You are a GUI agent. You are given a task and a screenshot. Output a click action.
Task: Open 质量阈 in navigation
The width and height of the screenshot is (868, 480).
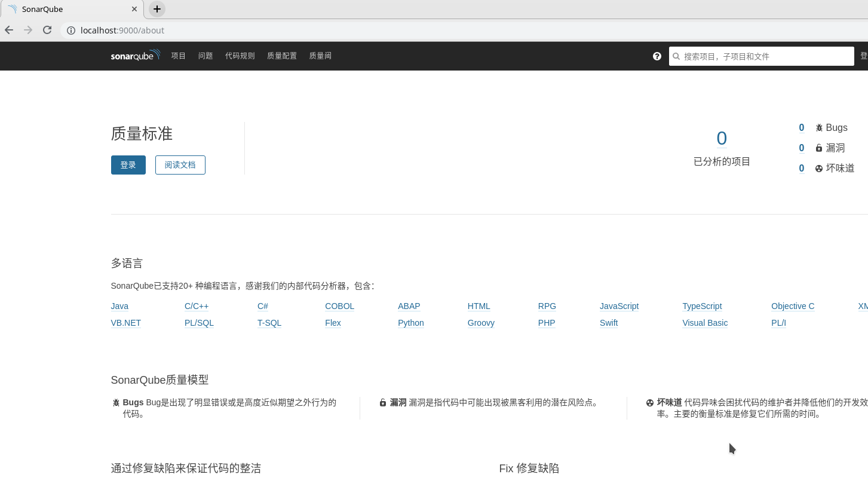coord(320,56)
